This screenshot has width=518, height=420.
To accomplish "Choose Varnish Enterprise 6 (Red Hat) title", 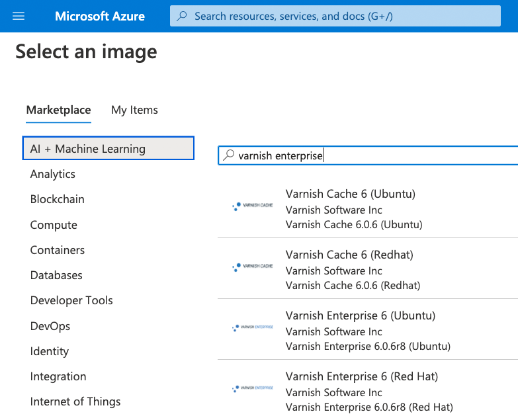I will point(362,376).
